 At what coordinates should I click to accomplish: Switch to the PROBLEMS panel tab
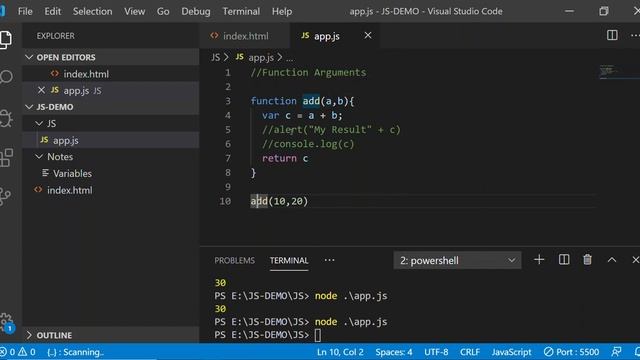pyautogui.click(x=234, y=260)
